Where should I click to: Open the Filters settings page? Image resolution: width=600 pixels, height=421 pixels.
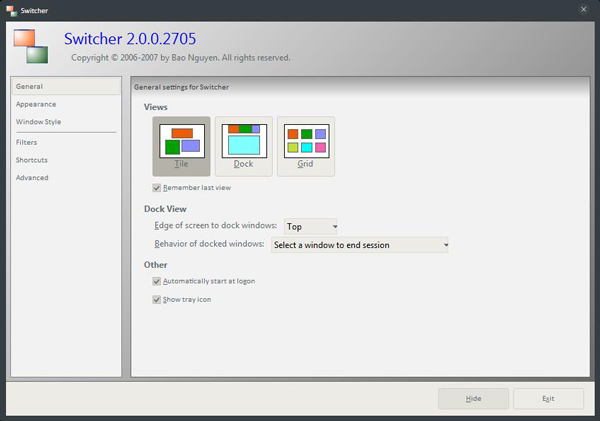pos(66,142)
